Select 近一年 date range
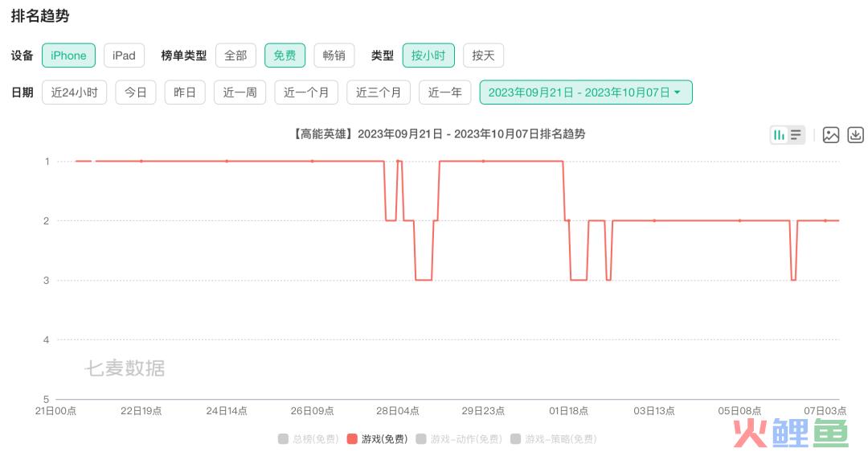Image resolution: width=868 pixels, height=452 pixels. 445,92
